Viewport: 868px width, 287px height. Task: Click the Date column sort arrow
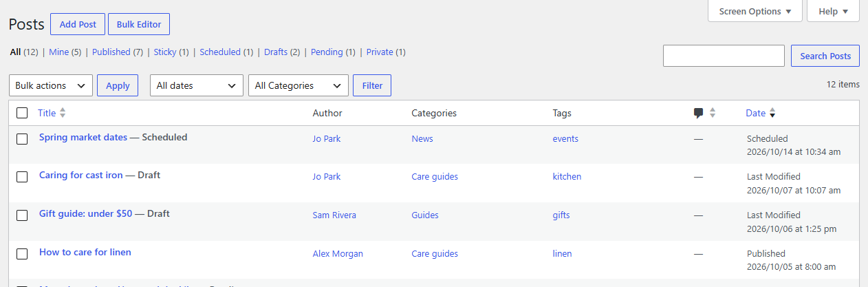(x=772, y=113)
